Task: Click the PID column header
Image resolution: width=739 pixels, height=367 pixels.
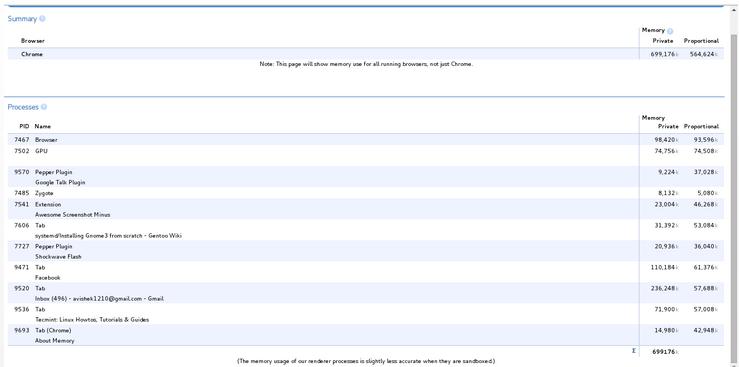Action: pyautogui.click(x=24, y=126)
